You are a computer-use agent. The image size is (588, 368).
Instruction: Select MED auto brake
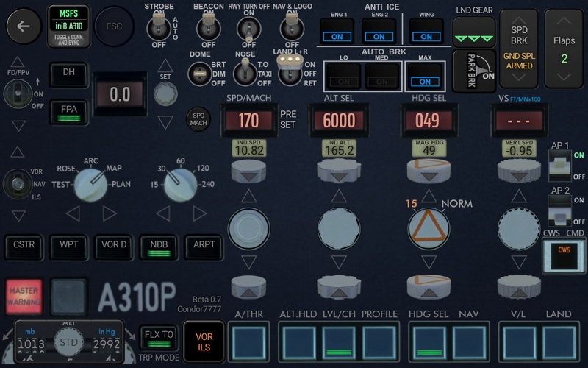pyautogui.click(x=381, y=77)
